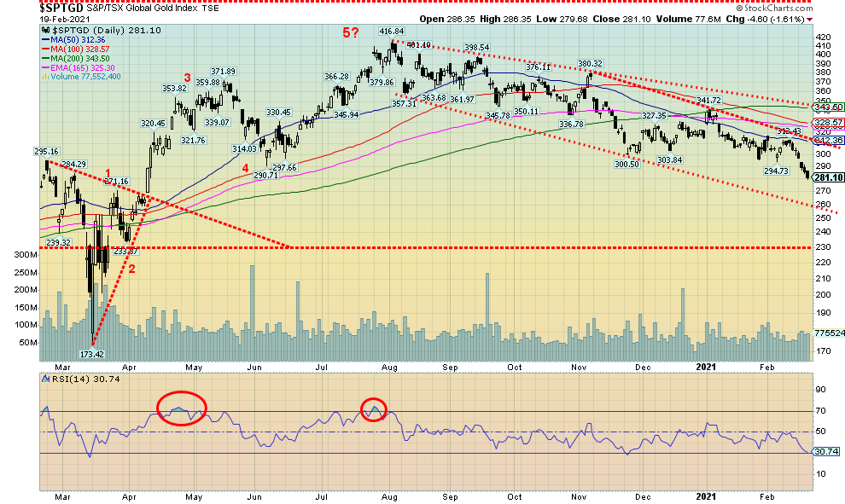Click the red down arrow after Chg -1.61%
The image size is (845, 504).
point(809,19)
